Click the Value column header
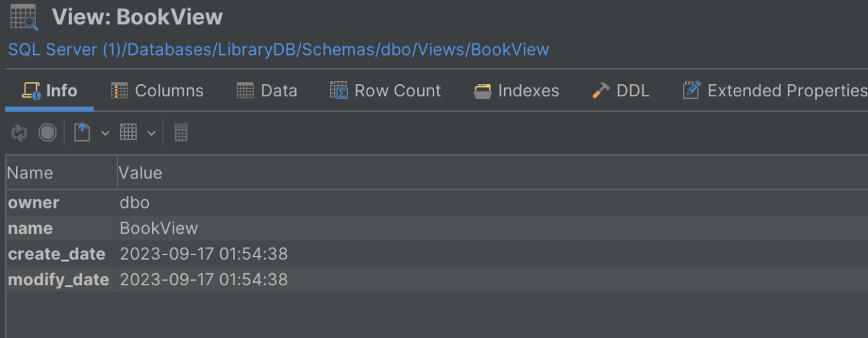868x338 pixels. point(493,173)
